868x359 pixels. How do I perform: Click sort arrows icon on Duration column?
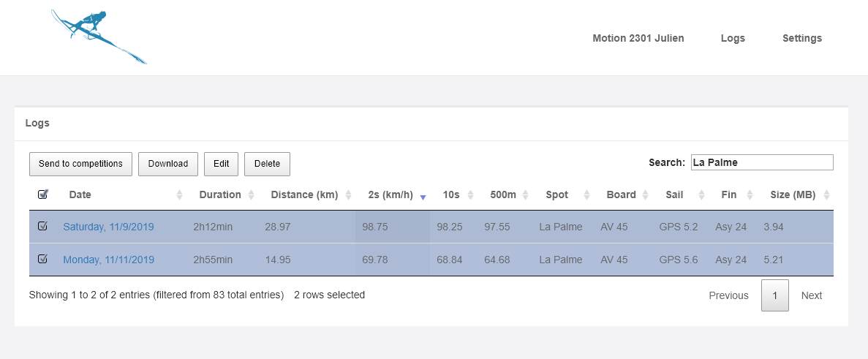(x=252, y=195)
